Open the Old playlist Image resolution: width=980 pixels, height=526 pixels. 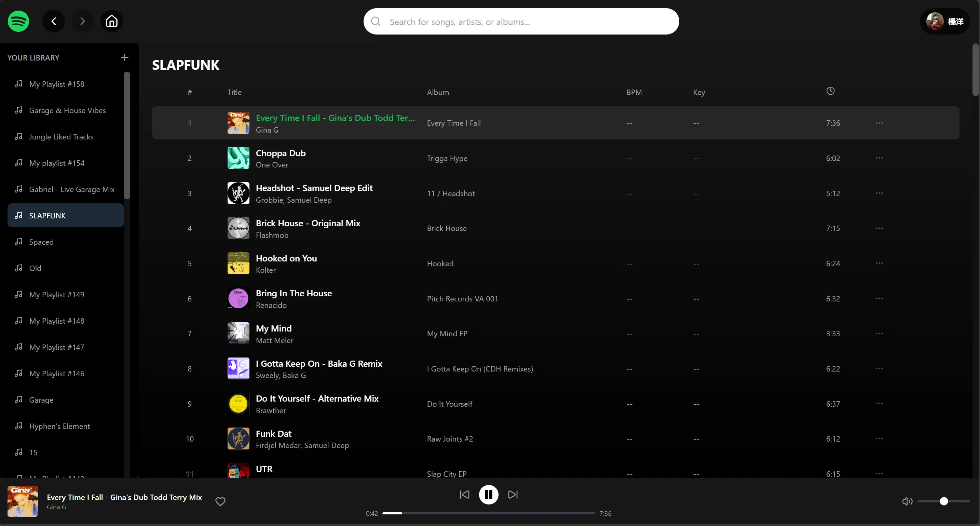[65, 268]
